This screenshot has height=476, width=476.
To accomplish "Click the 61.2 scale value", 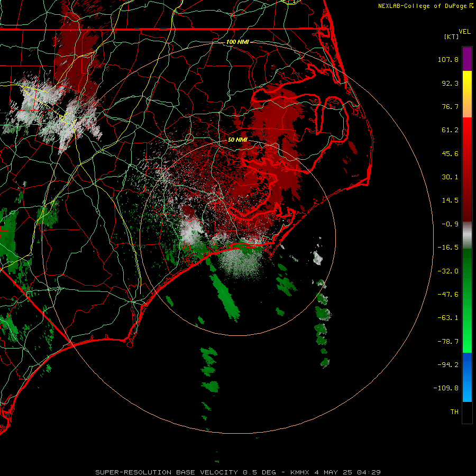I will (450, 130).
